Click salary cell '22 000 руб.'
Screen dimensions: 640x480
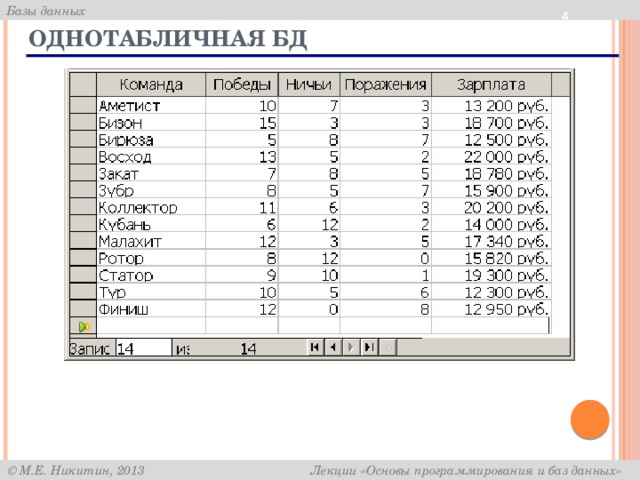(x=491, y=157)
